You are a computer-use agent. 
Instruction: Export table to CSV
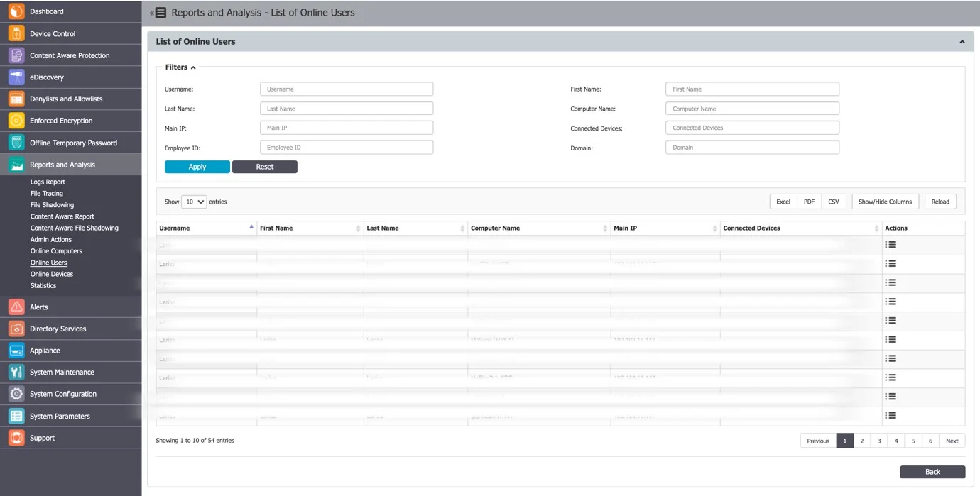[x=834, y=202]
